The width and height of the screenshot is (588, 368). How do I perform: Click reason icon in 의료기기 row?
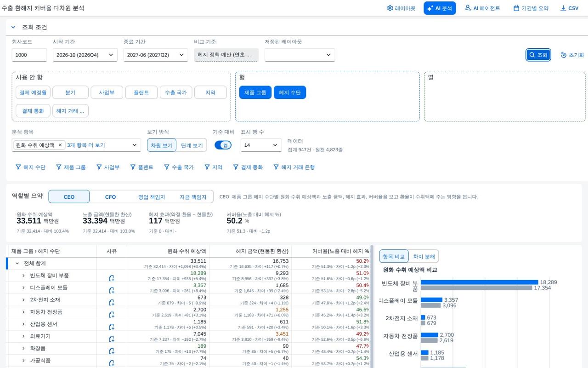112,339
